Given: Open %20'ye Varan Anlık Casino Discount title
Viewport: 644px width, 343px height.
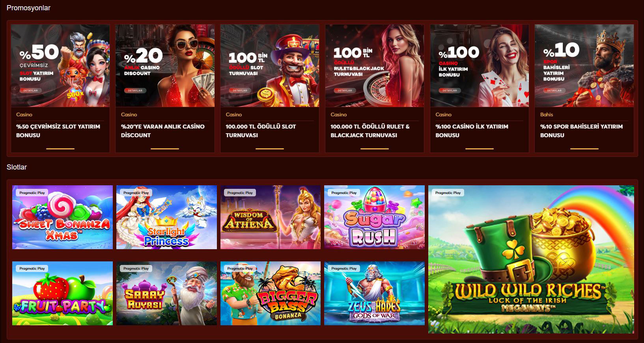Looking at the screenshot, I should tap(162, 131).
